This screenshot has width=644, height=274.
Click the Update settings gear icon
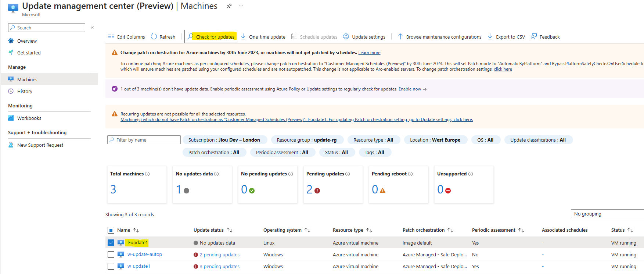tap(346, 36)
